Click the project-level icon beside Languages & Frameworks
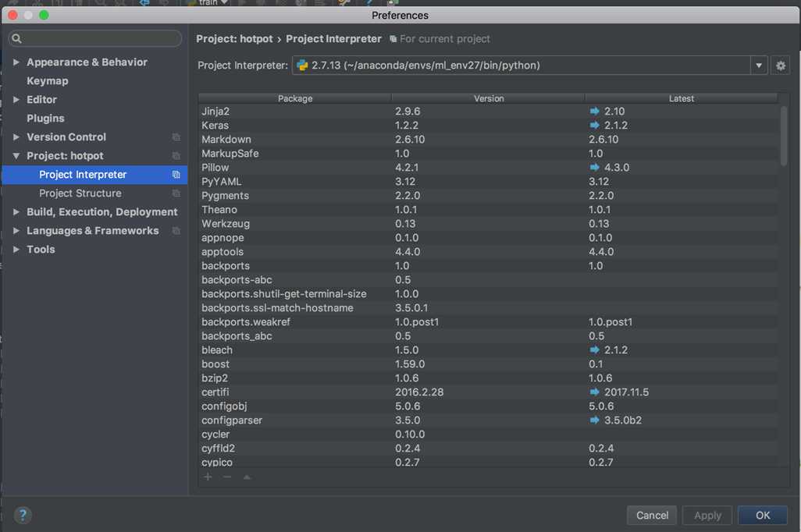 tap(176, 231)
